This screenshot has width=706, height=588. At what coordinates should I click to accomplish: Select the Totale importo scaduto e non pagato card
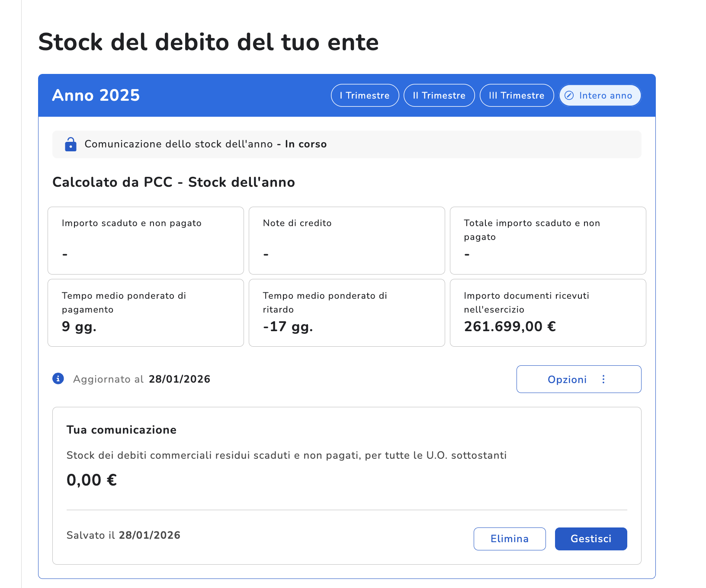[x=548, y=240]
